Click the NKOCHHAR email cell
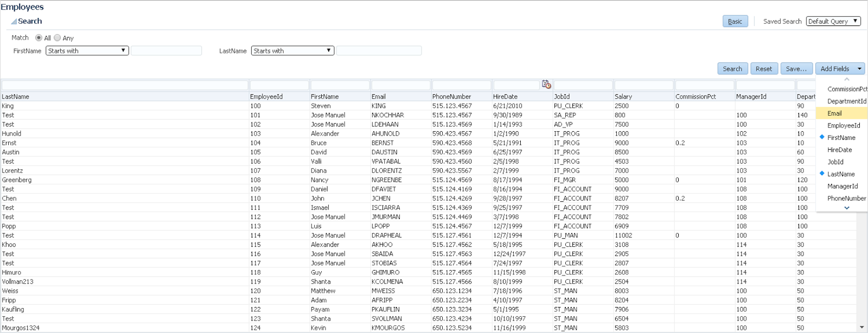This screenshot has width=868, height=333. tap(401, 115)
